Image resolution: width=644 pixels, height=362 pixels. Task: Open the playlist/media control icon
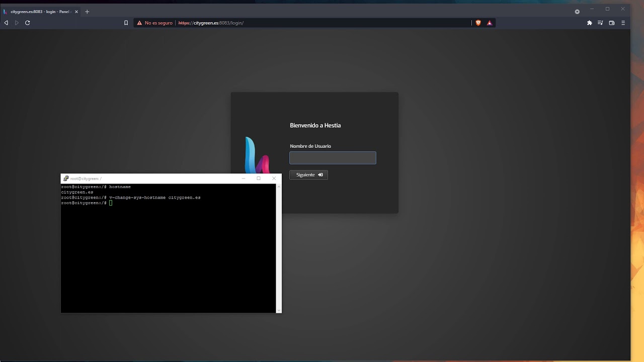600,23
